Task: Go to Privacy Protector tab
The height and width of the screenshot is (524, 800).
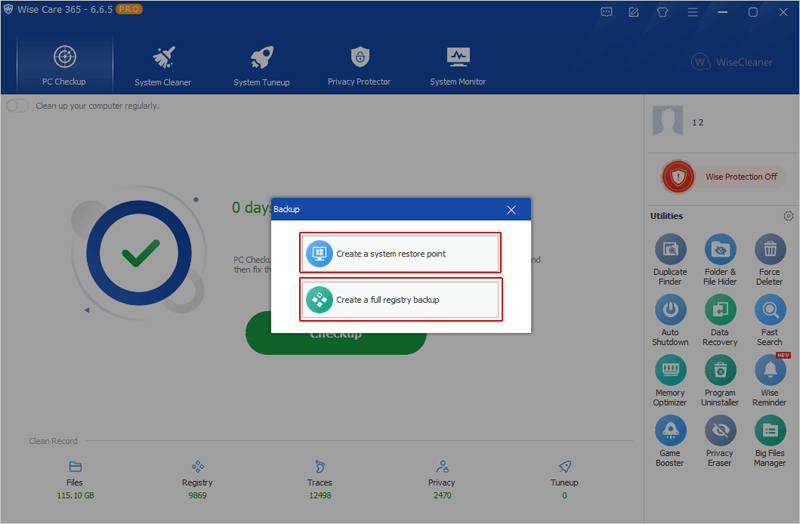Action: coord(359,66)
